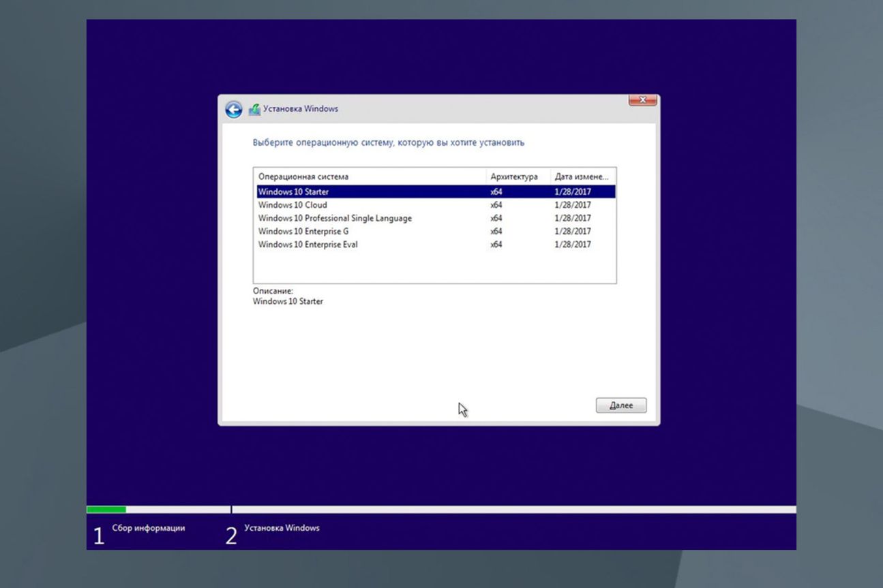Click 1/28/2017 date in Professional Single Language row
883x588 pixels.
[x=573, y=218]
